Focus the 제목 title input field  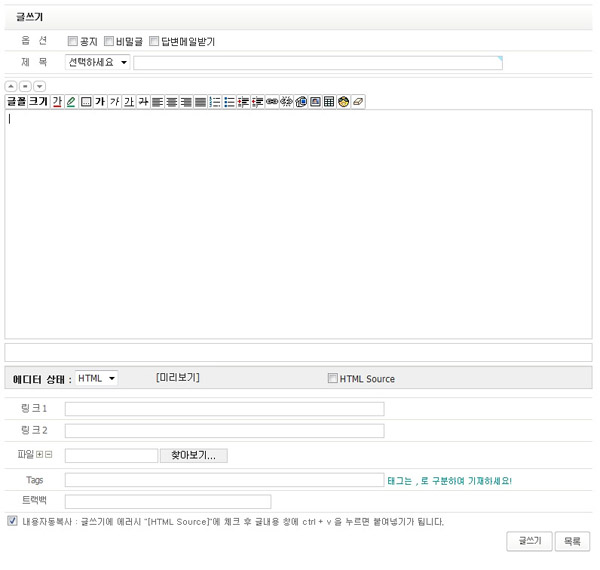[x=318, y=63]
